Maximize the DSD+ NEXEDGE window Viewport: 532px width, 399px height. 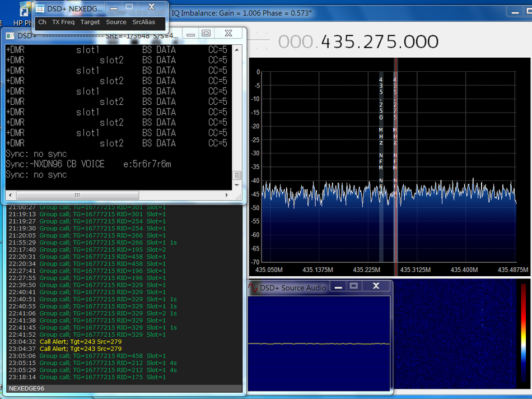tap(129, 7)
